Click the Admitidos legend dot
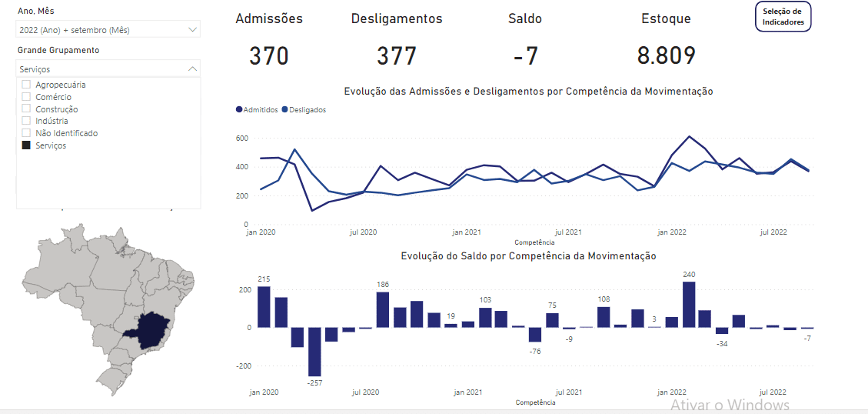The image size is (868, 414). 239,110
